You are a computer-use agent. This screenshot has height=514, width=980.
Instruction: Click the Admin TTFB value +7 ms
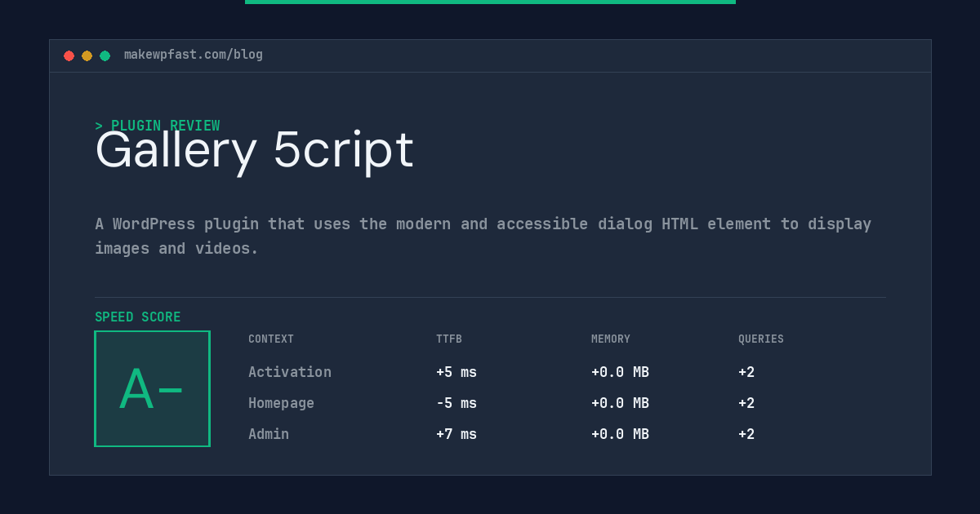point(457,434)
